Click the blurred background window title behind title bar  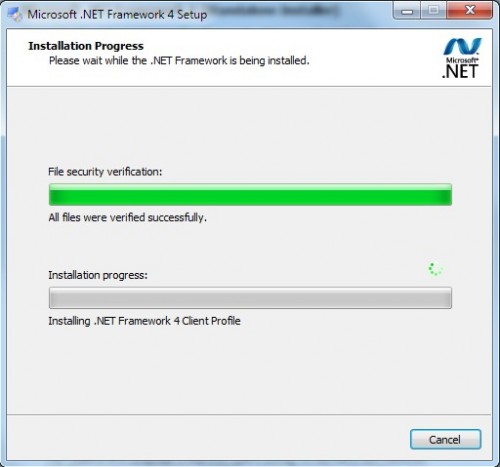coord(275,11)
